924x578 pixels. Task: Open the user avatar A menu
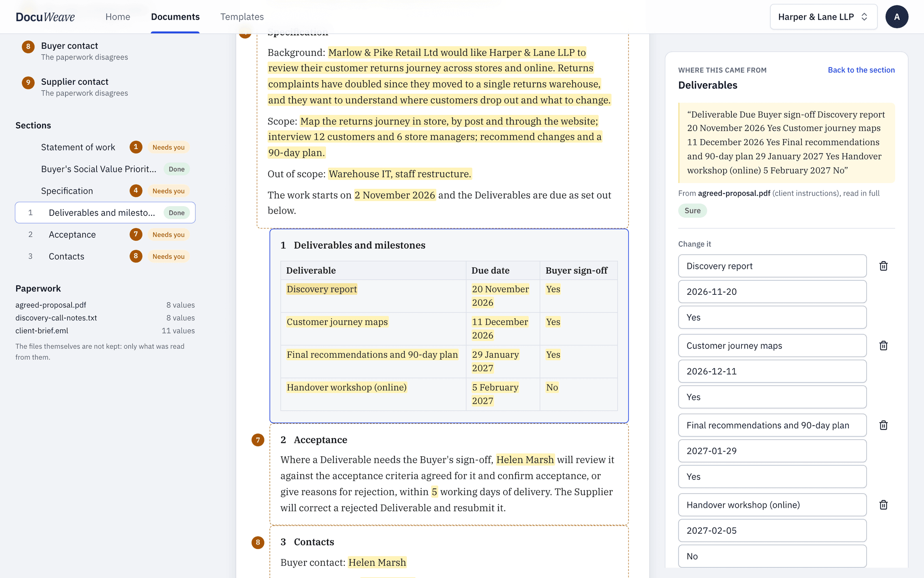pos(897,17)
